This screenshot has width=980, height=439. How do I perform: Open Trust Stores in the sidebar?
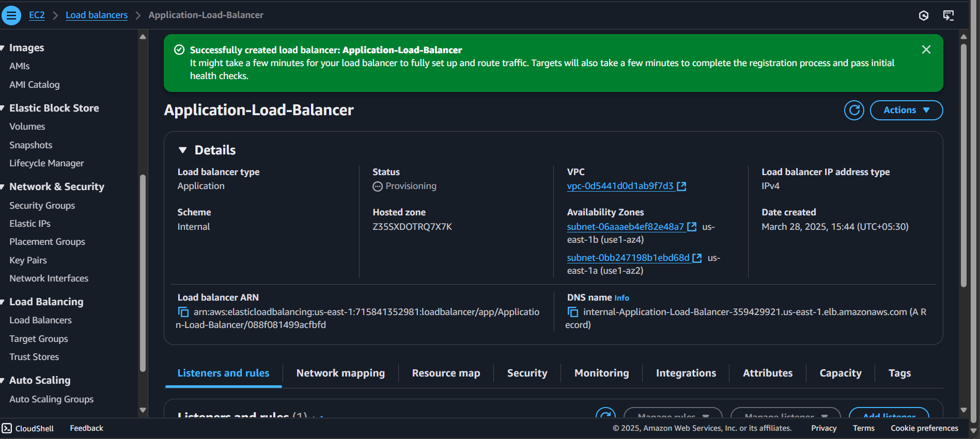34,357
